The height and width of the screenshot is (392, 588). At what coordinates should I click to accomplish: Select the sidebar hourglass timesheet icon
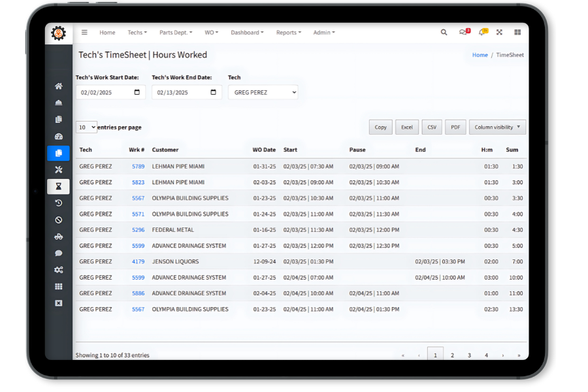click(59, 186)
